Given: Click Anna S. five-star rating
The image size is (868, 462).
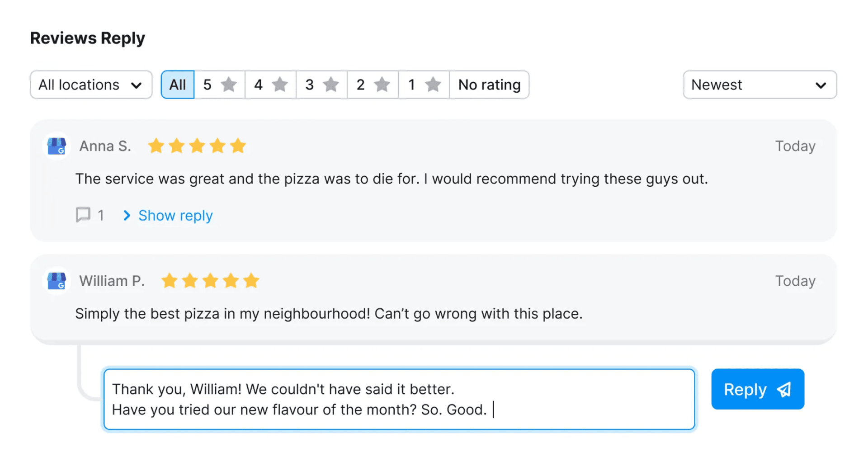Looking at the screenshot, I should pyautogui.click(x=197, y=146).
